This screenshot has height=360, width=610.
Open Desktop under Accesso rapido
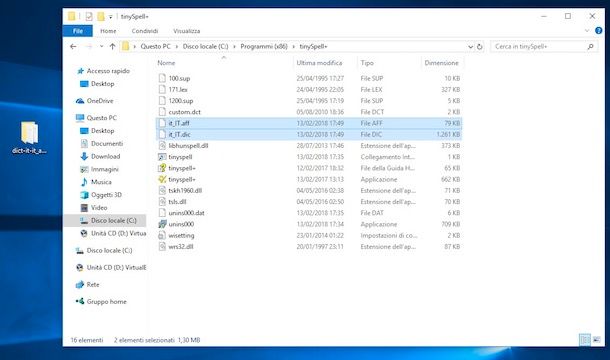(103, 84)
